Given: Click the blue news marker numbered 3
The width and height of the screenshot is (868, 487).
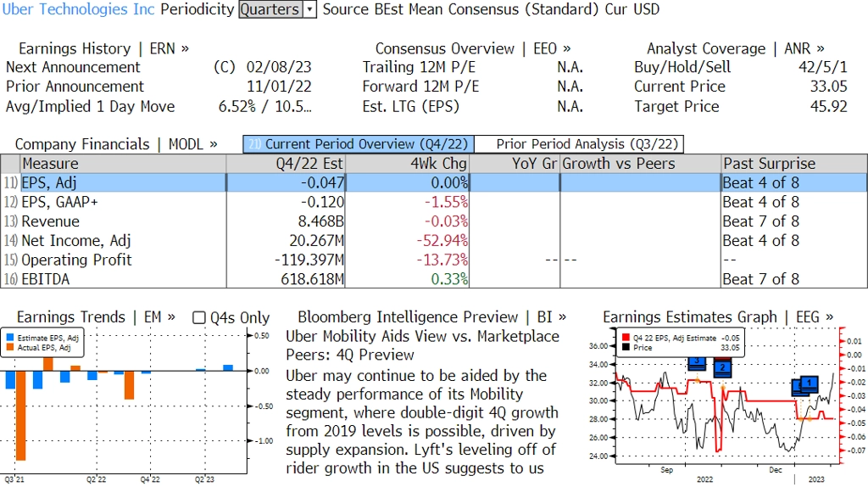Looking at the screenshot, I should point(697,363).
